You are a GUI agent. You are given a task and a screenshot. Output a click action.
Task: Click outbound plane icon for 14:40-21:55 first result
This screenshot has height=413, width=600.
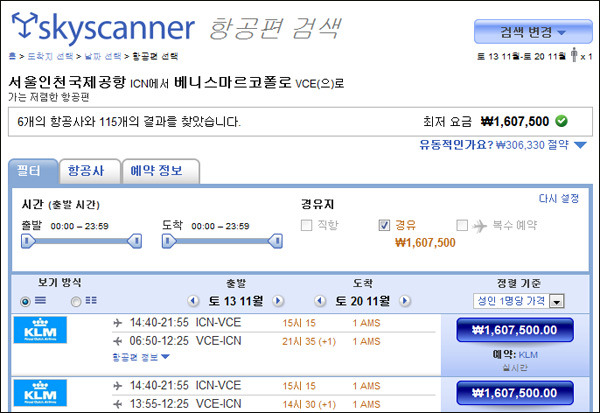[x=117, y=323]
